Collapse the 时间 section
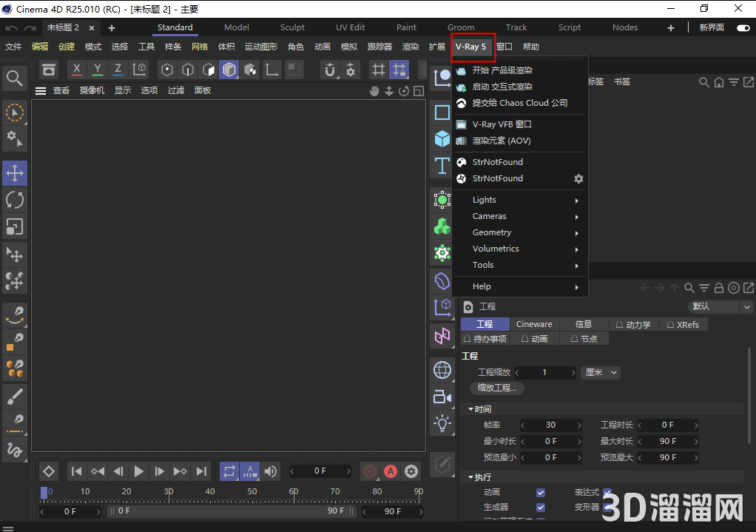This screenshot has width=756, height=532. point(471,408)
